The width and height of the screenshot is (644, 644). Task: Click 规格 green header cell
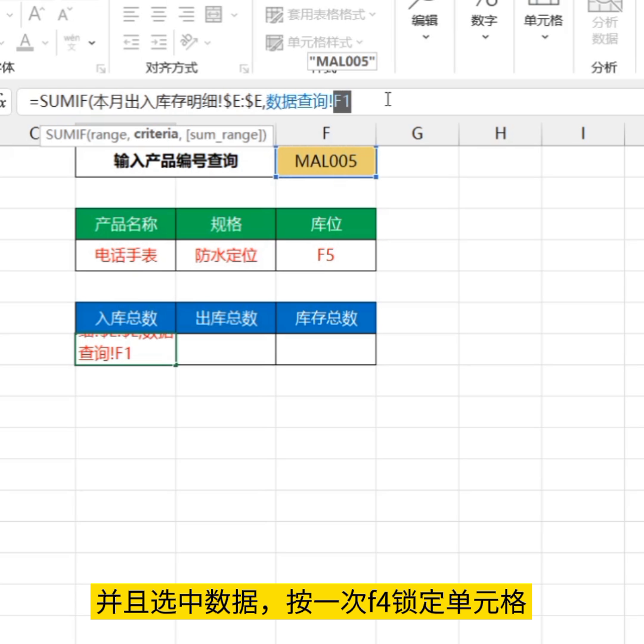click(x=226, y=224)
